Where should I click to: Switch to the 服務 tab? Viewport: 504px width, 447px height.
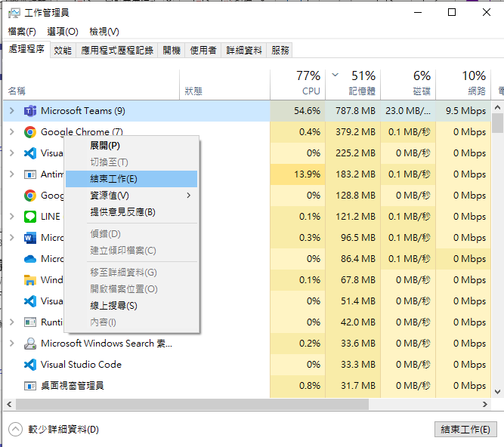click(280, 51)
